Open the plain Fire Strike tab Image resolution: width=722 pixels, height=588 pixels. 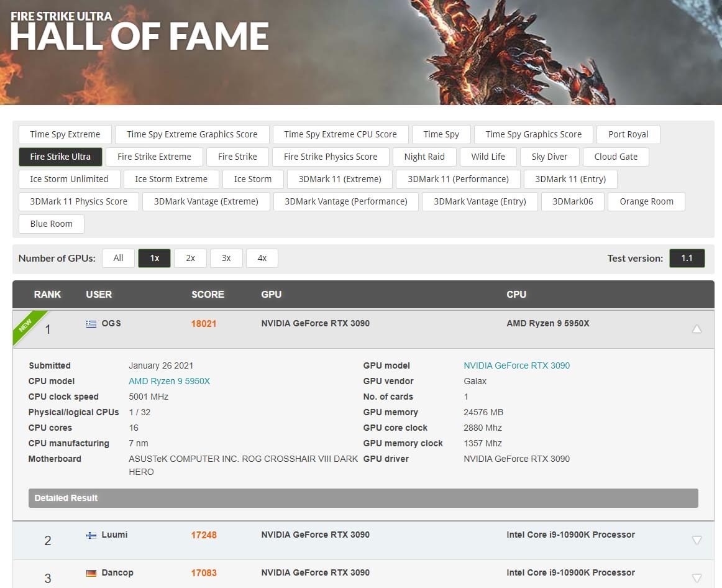(237, 157)
